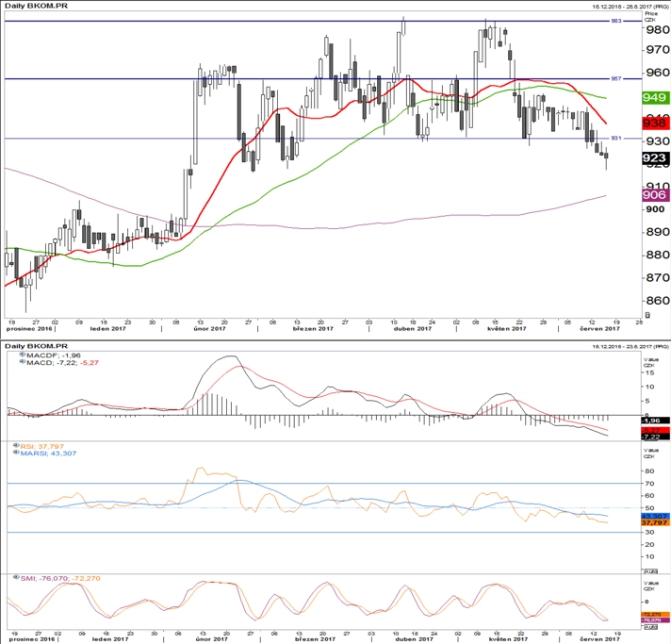Select the green 949 moving average price tag
671x644 pixels.
(655, 97)
